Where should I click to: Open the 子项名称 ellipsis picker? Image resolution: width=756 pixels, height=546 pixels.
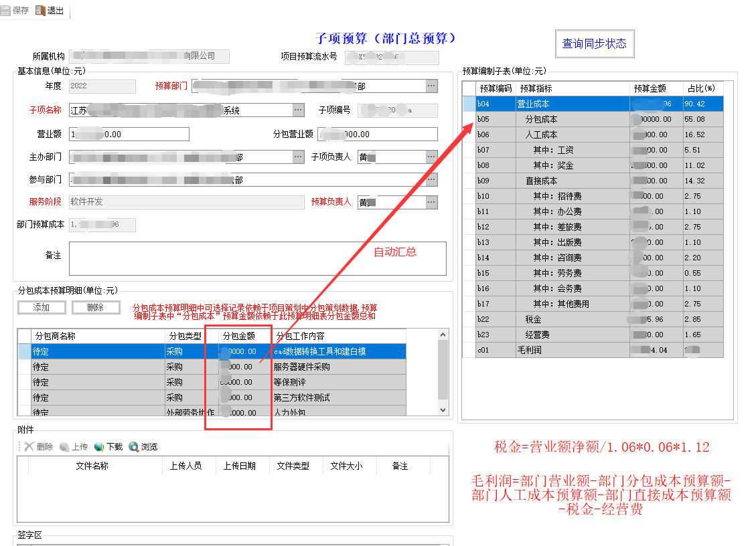click(299, 110)
